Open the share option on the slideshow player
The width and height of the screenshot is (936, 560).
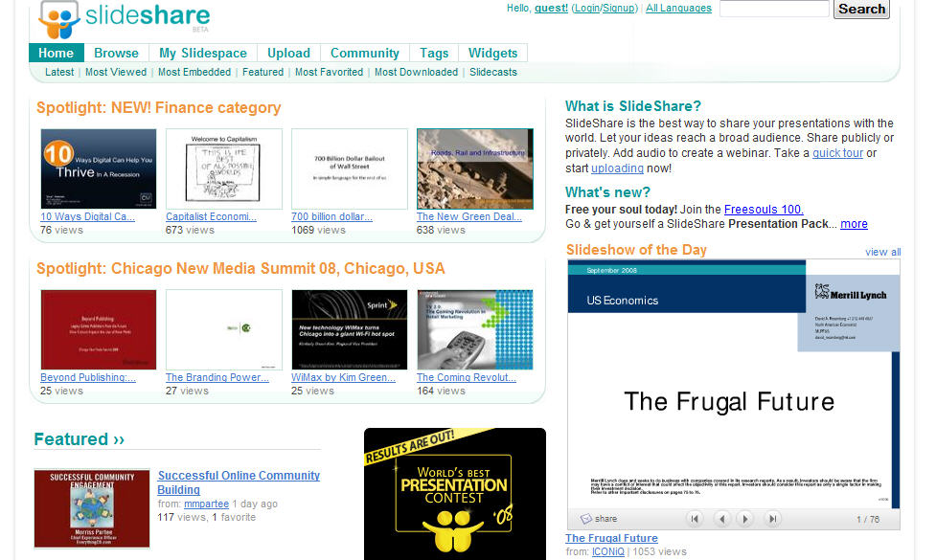603,518
